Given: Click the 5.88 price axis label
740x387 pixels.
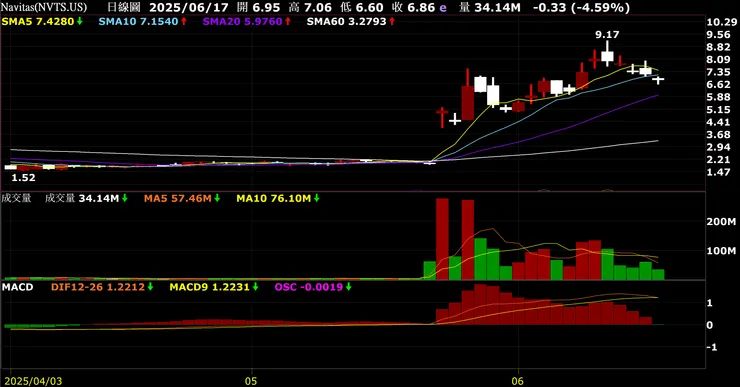Looking at the screenshot, I should pos(719,97).
